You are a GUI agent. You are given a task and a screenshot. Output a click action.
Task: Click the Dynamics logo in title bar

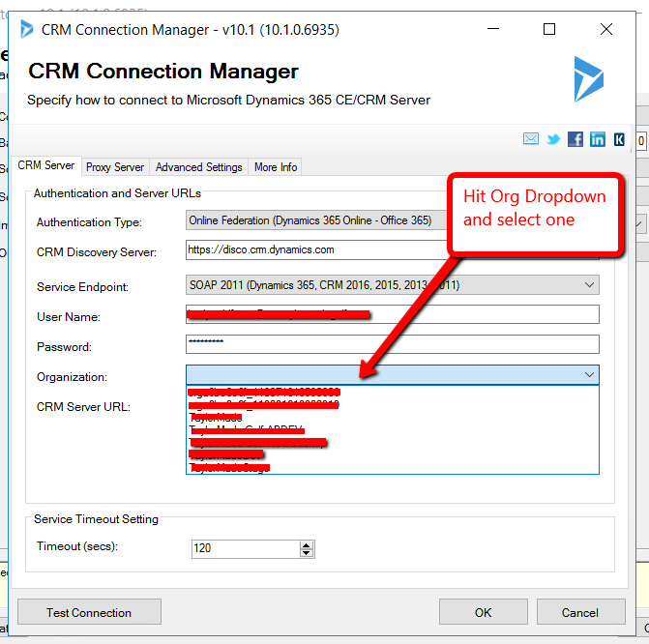(x=26, y=29)
